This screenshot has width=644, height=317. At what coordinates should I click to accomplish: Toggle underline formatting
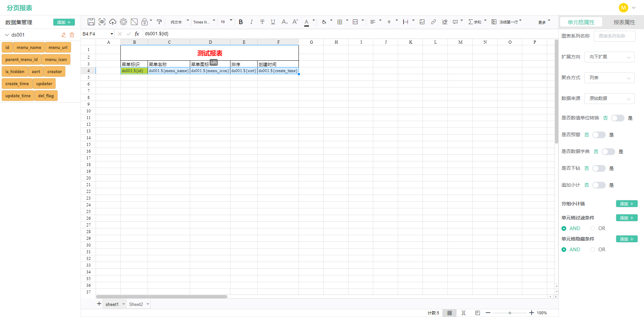[273, 22]
